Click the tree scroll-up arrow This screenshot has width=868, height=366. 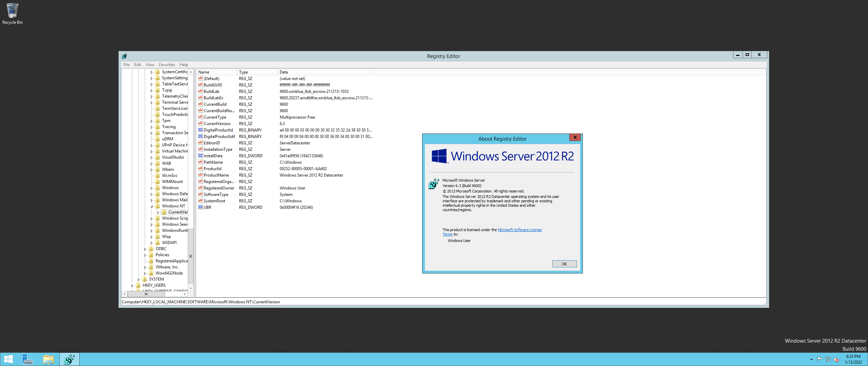pos(191,72)
